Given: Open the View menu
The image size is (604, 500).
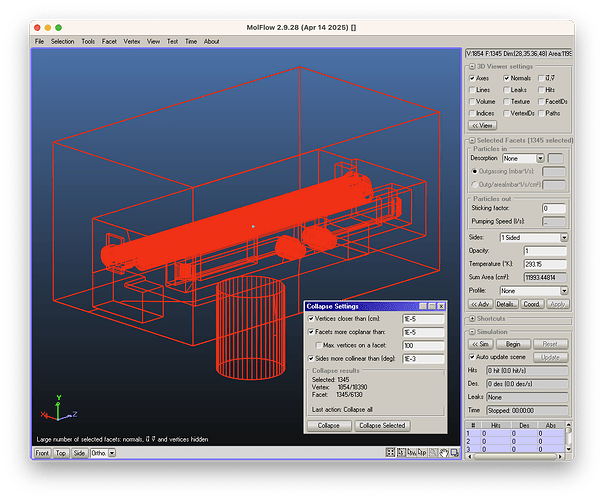Looking at the screenshot, I should click(153, 41).
